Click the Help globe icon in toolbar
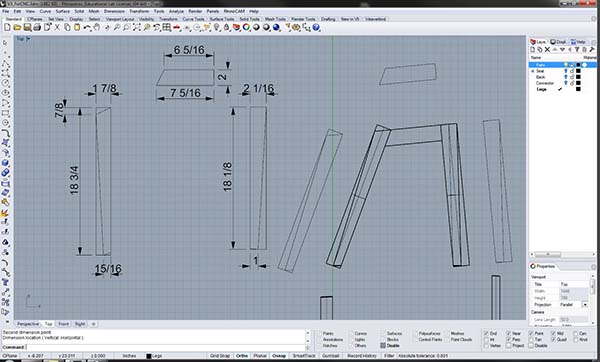 coord(316,28)
